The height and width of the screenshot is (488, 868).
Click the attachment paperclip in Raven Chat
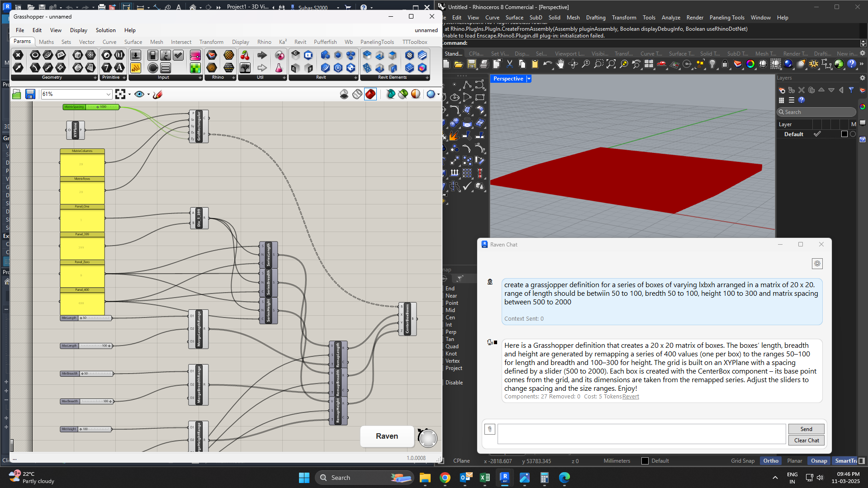click(490, 429)
